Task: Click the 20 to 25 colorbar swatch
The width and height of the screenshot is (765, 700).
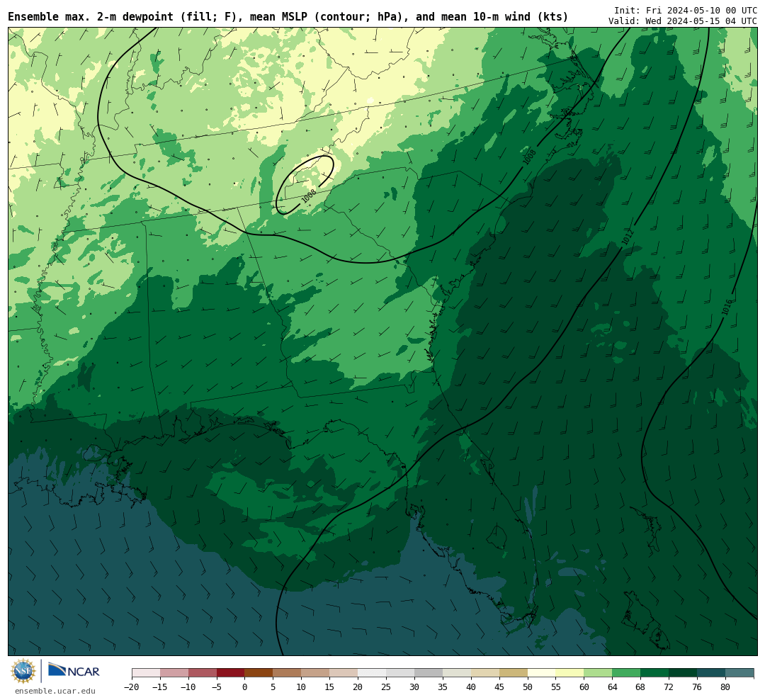Action: click(x=373, y=673)
